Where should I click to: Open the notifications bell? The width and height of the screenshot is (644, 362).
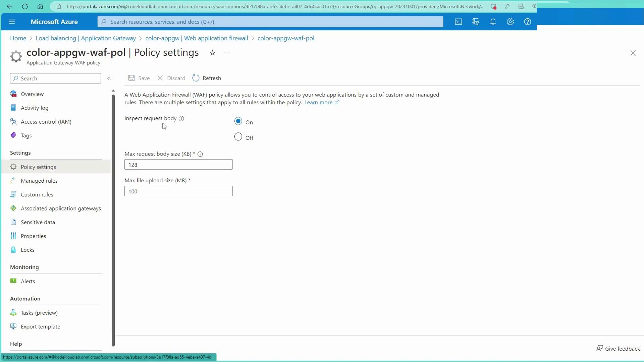coord(493,22)
